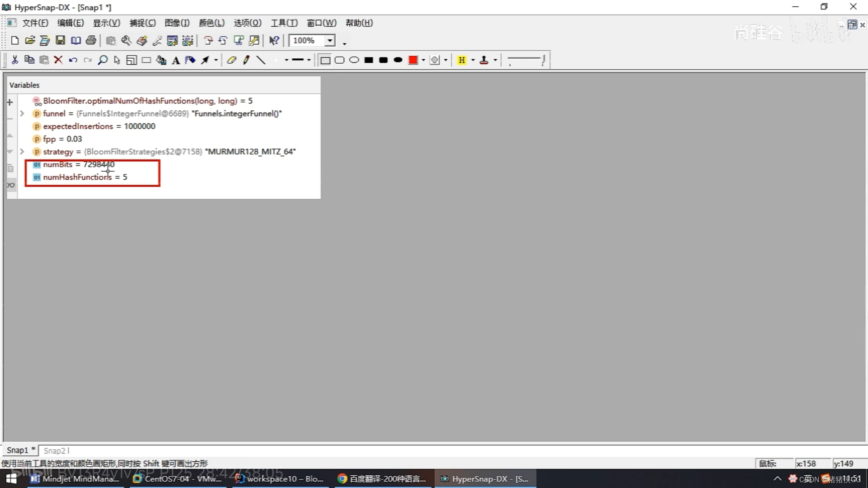Screen dimensions: 868x488
Task: Click the numBits = 7298440 text in image
Action: 79,164
